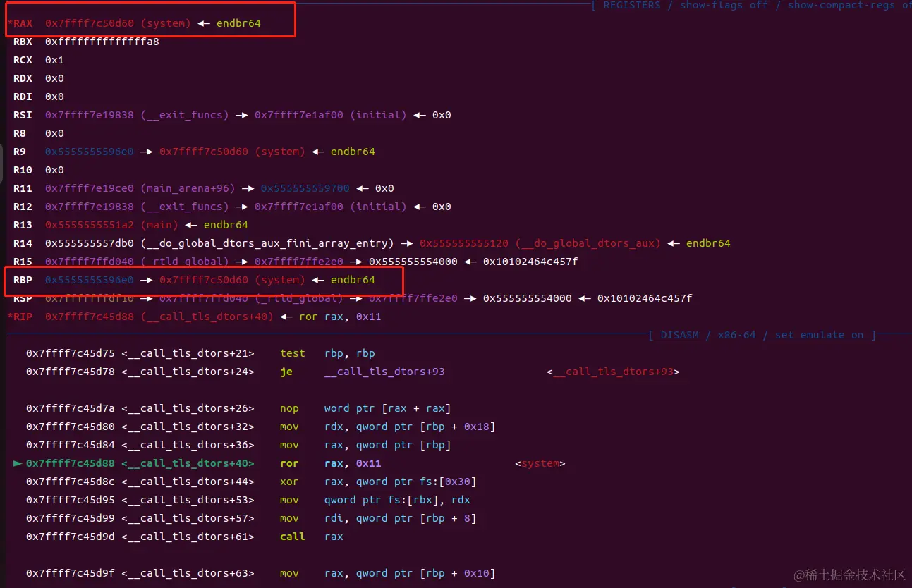Click the system address in the R9 row
The width and height of the screenshot is (912, 588).
[x=232, y=152]
